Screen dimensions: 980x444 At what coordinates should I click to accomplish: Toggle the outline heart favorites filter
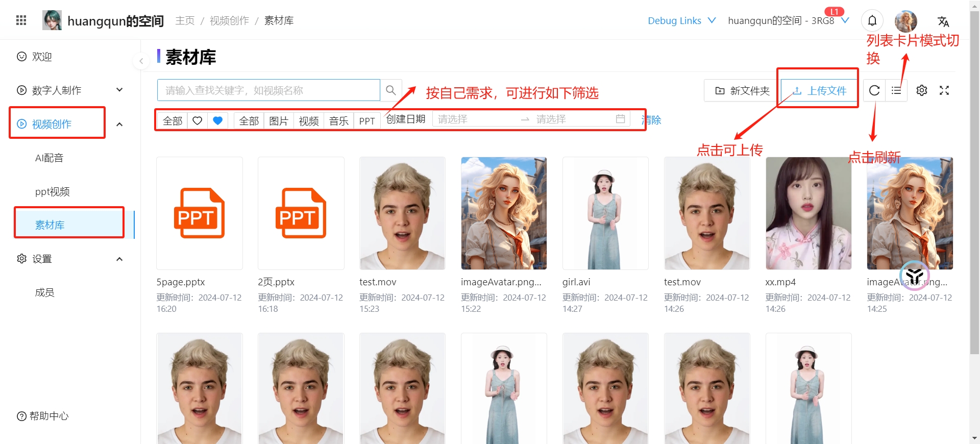tap(198, 120)
